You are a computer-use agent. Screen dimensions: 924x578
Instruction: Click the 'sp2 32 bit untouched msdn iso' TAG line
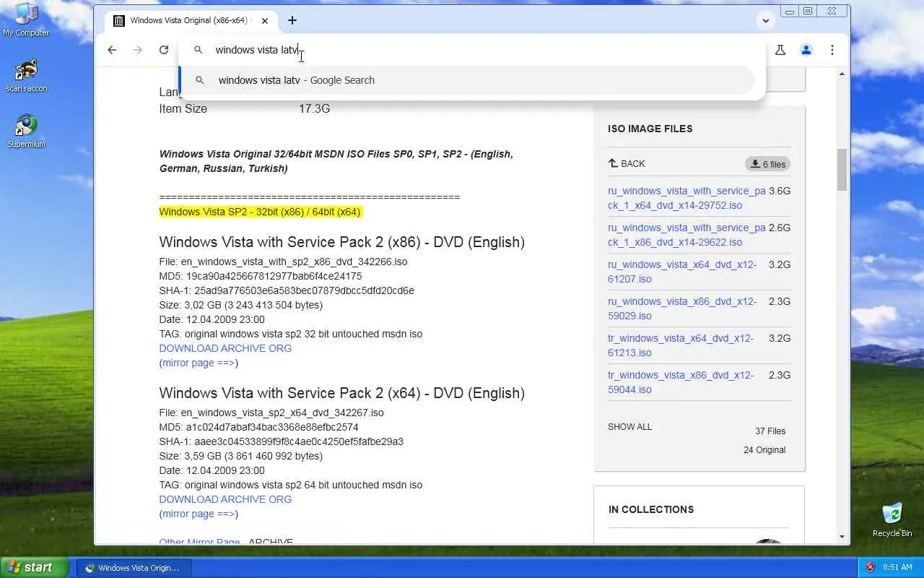click(x=290, y=334)
